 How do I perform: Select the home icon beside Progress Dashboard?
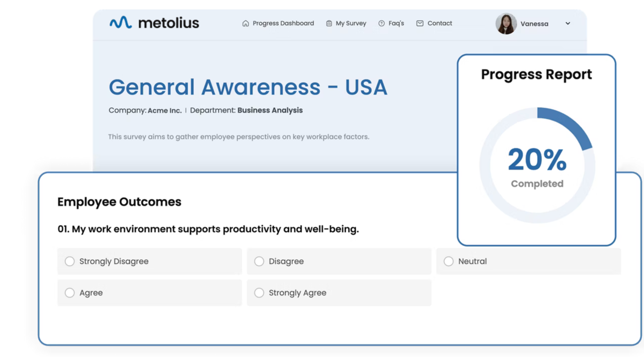tap(245, 23)
